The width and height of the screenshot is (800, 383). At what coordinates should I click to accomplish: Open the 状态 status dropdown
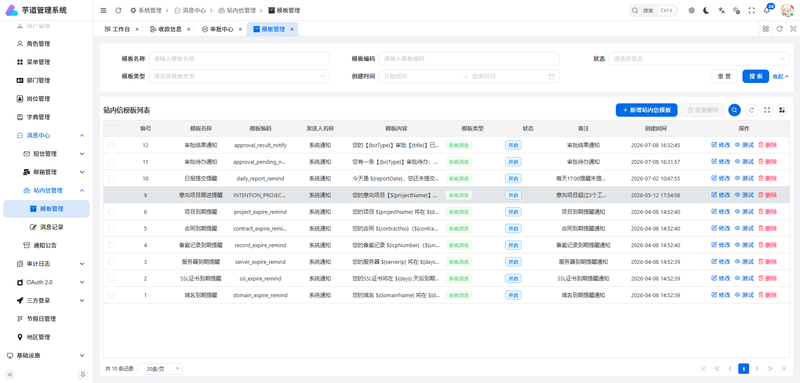tap(699, 59)
